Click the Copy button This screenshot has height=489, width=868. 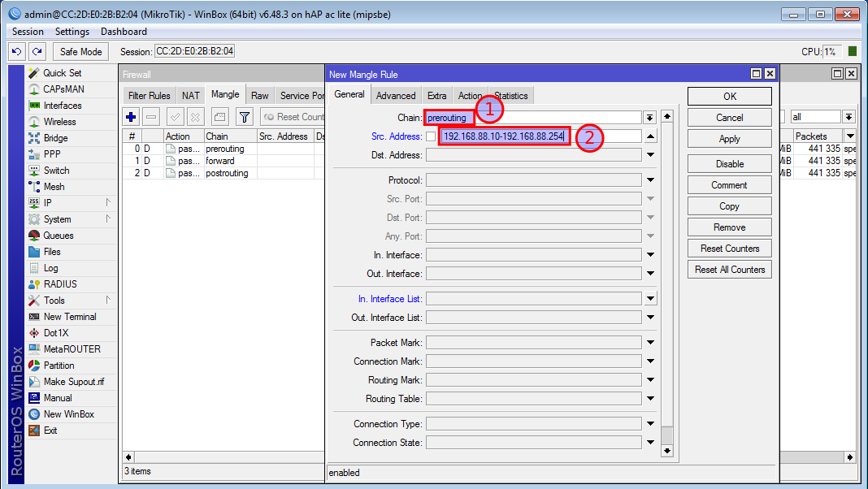click(730, 206)
